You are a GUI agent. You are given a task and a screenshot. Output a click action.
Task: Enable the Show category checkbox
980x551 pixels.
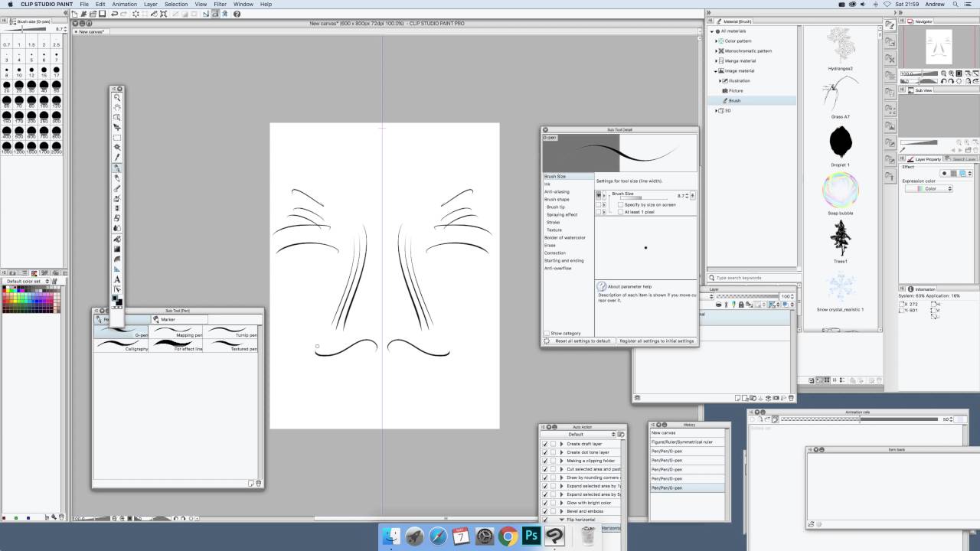(x=547, y=334)
